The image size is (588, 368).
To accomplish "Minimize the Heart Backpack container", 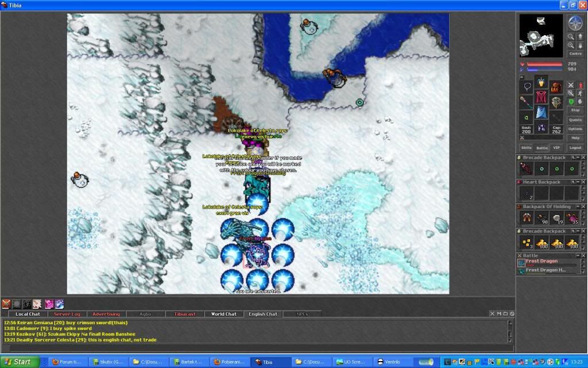I will point(578,182).
